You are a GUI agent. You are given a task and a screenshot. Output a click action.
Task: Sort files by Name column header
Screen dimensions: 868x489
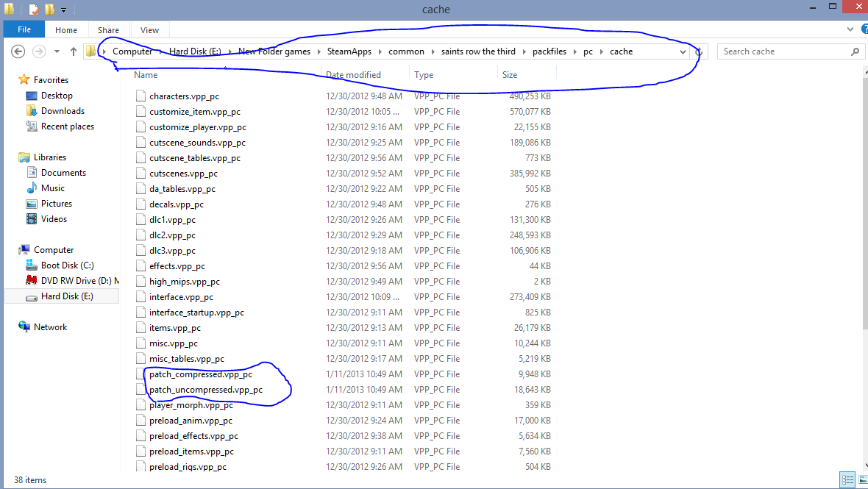[146, 75]
